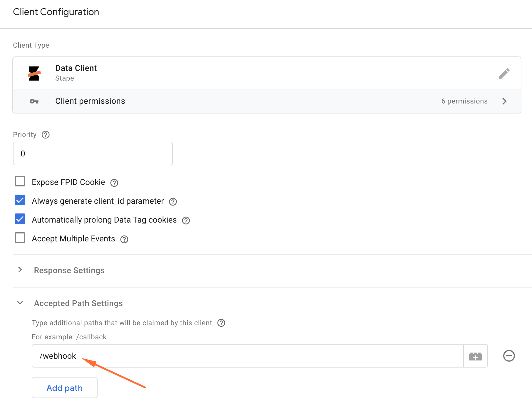Screen dimensions: 532x404
Task: Click the key icon beside Client permissions
Action: [34, 101]
